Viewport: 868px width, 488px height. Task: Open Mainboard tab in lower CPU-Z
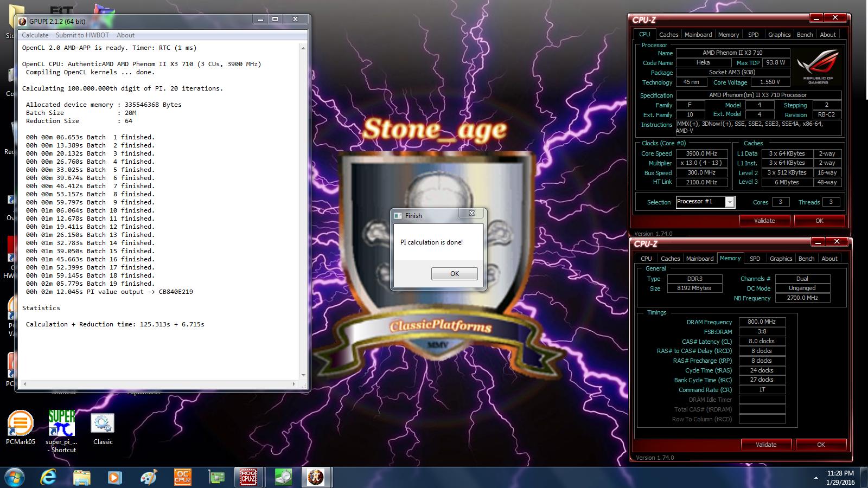click(699, 259)
